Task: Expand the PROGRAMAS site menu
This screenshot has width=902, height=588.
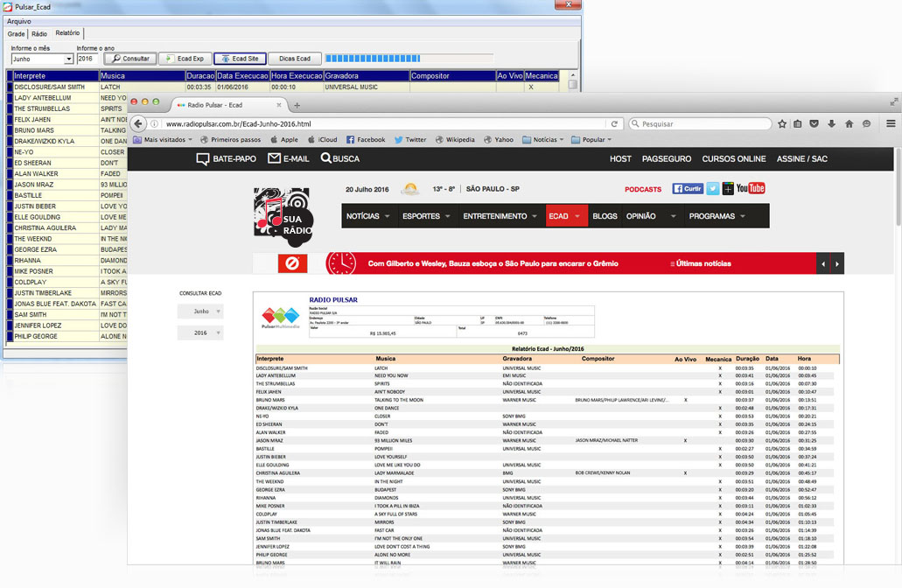Action: [x=717, y=216]
